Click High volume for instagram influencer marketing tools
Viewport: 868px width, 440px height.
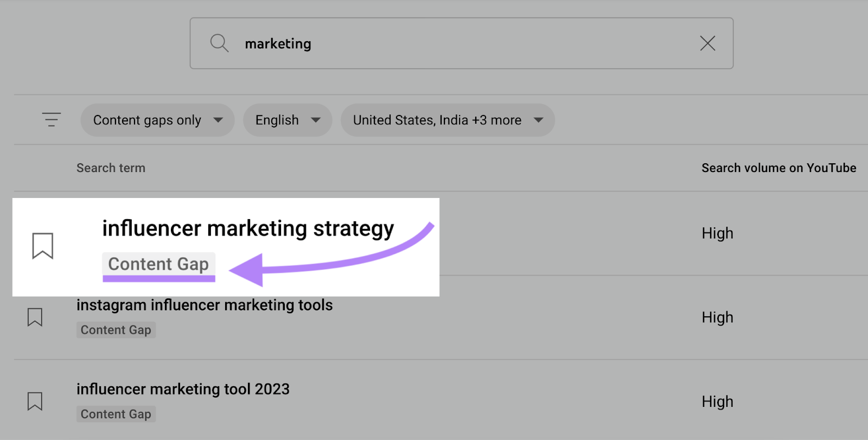click(717, 317)
